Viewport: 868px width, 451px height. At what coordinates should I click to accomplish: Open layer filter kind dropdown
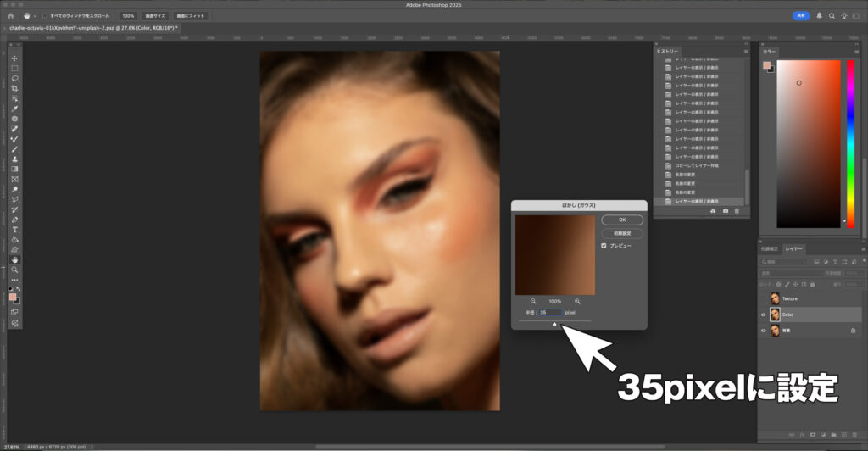(783, 262)
